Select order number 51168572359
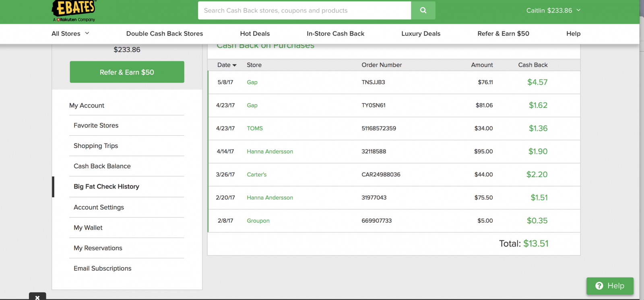Screen dimensions: 644x300 pos(379,128)
